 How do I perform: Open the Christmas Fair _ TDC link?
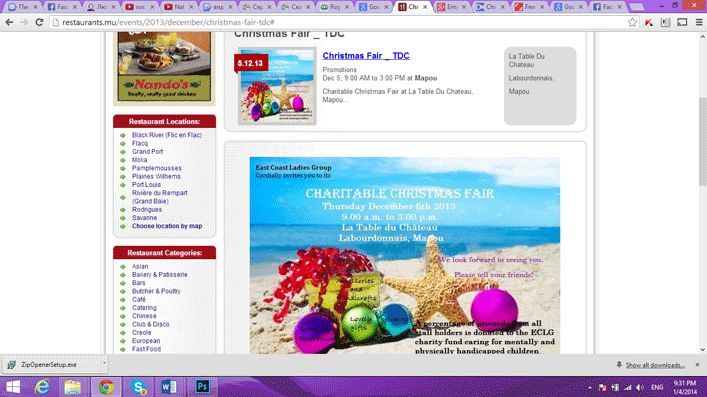tap(366, 56)
